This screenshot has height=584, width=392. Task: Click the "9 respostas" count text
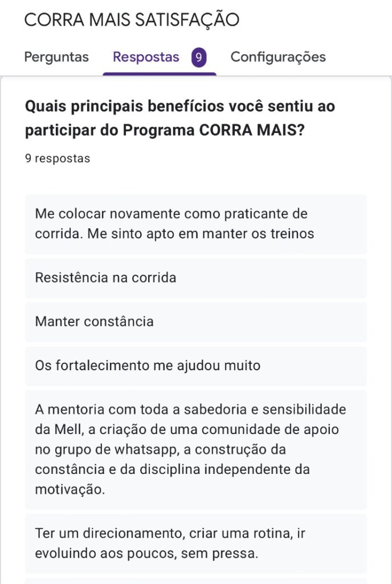point(58,159)
